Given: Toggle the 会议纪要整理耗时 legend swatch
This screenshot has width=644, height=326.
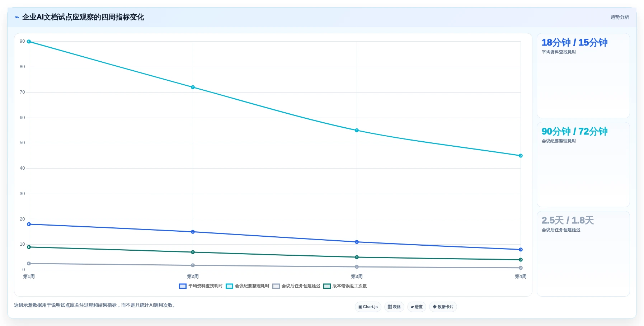Looking at the screenshot, I should point(229,286).
